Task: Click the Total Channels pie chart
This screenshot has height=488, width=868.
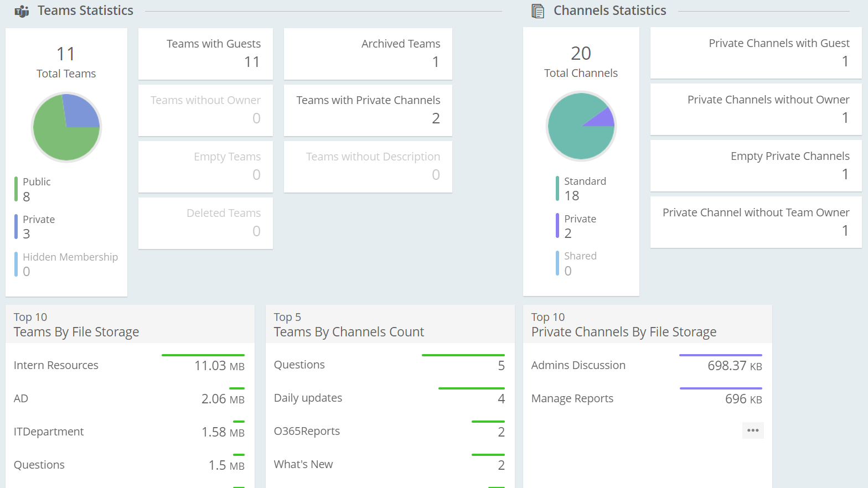Action: point(581,126)
